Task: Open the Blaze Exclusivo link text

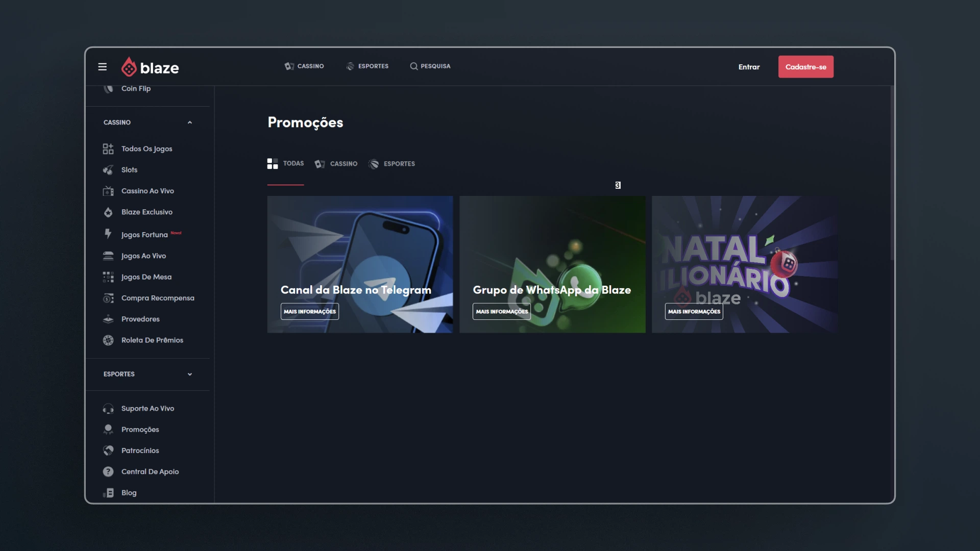Action: click(x=147, y=212)
